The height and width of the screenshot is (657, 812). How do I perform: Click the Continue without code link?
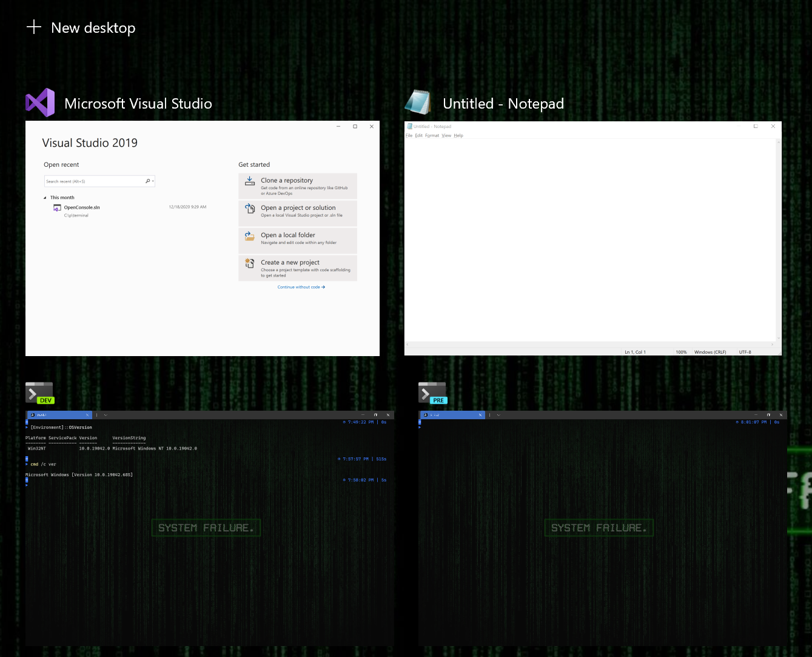tap(301, 286)
